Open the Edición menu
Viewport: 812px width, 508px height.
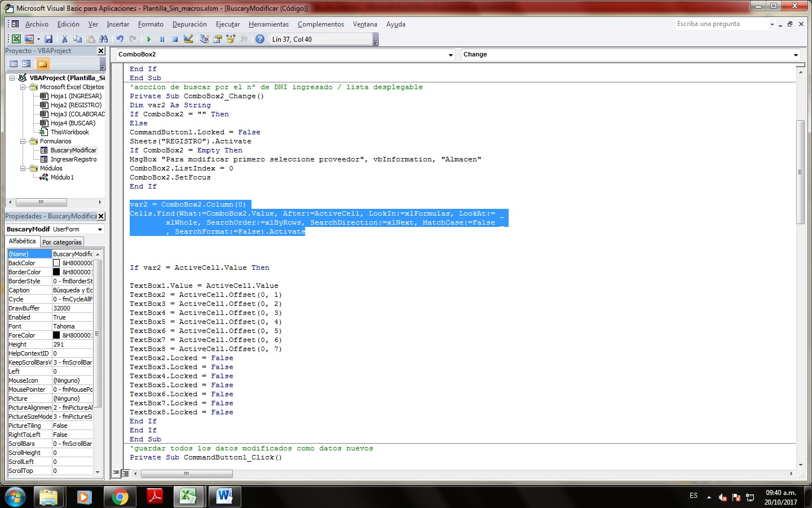pos(68,24)
